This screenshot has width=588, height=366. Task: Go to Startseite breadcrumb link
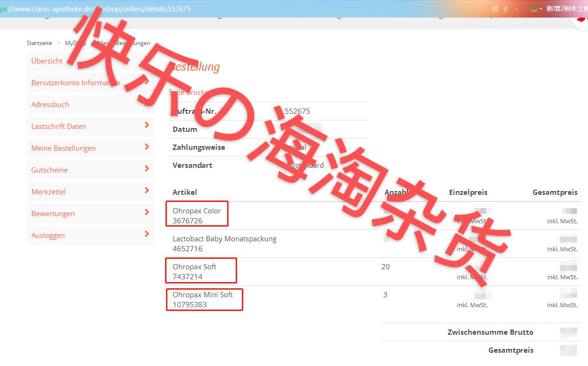[39, 43]
